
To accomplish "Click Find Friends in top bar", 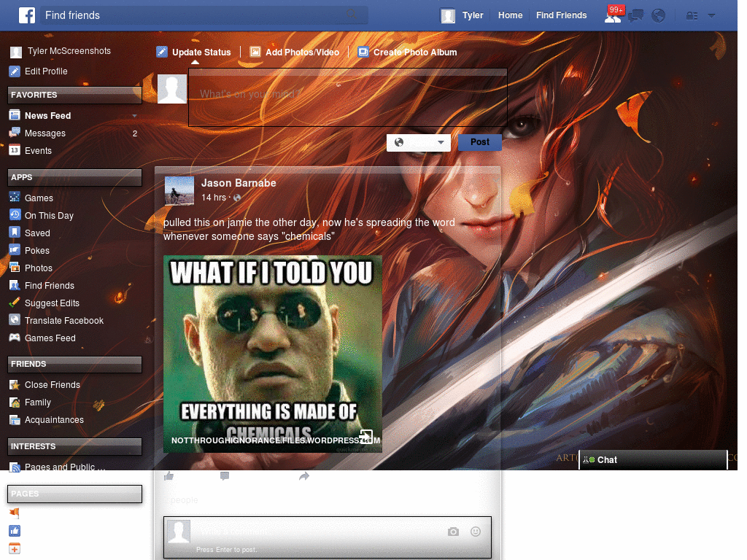I will 561,15.
